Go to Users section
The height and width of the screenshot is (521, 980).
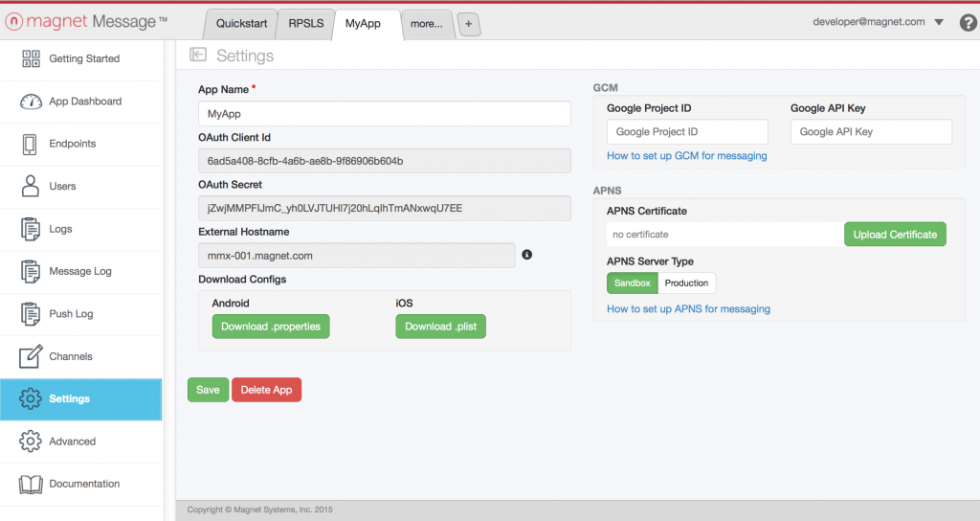[x=81, y=187]
